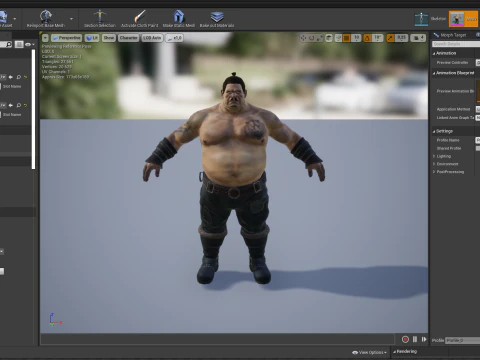Screen dimensions: 480x360
Task: Toggle the Shared Profile checkbox
Action: (x=478, y=148)
